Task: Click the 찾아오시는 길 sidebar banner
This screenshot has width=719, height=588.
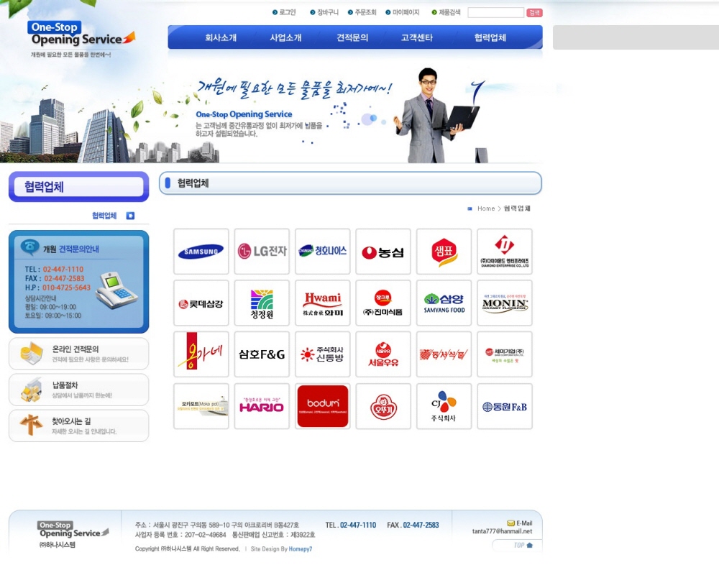Action: pyautogui.click(x=78, y=426)
